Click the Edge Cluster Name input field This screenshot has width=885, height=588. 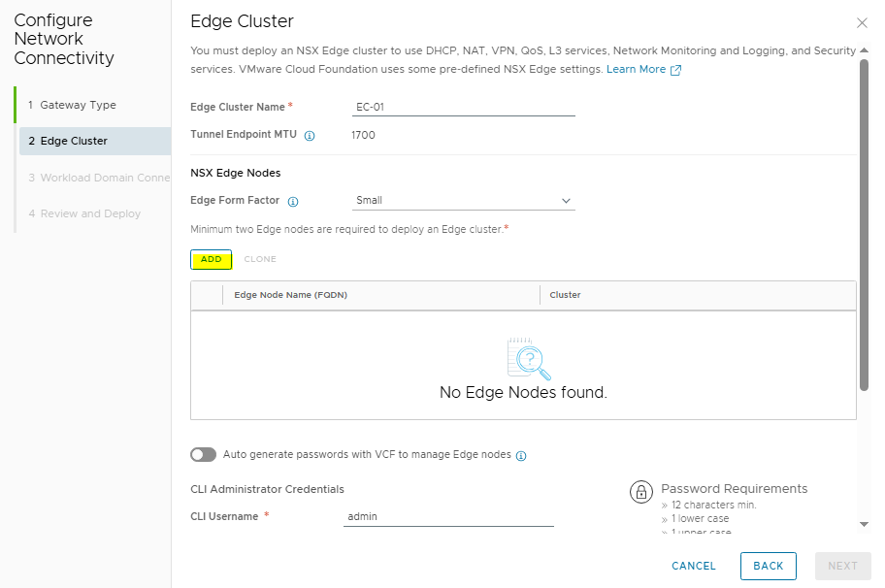pos(463,107)
